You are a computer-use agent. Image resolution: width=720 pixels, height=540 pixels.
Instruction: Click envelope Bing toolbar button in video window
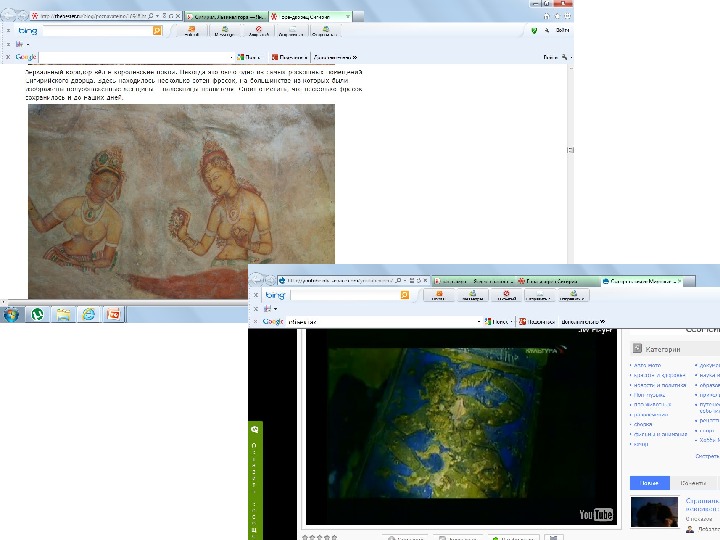pyautogui.click(x=539, y=295)
